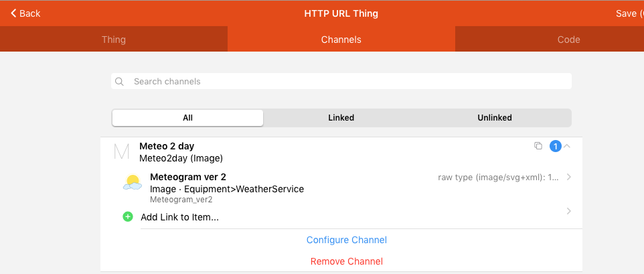This screenshot has height=274, width=644.
Task: Click the letter M channel icon
Action: [x=121, y=152]
